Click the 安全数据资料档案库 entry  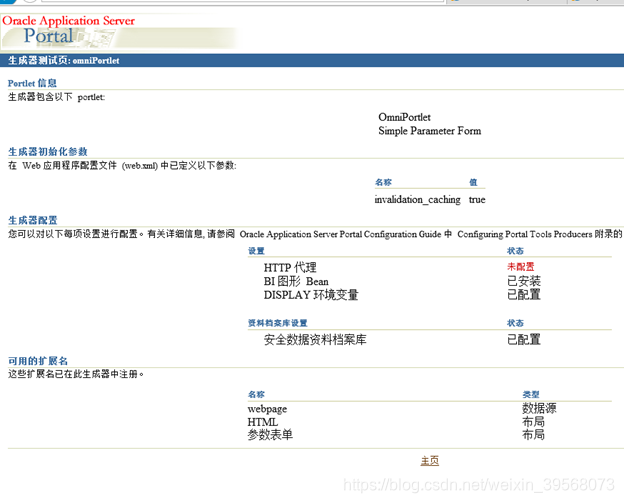coord(315,339)
